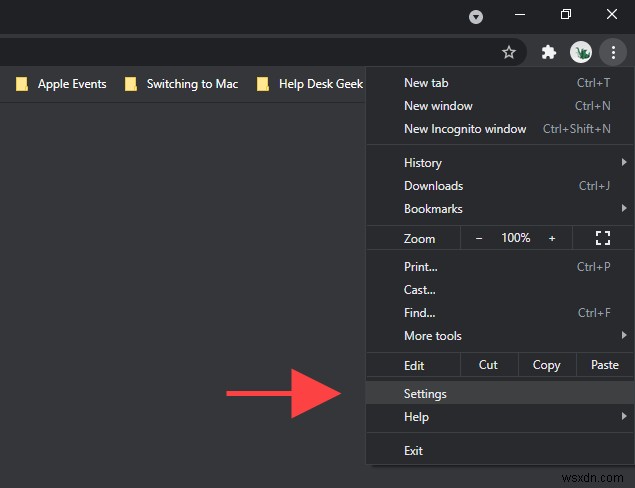Restore down the browser window
Image resolution: width=635 pixels, height=488 pixels.
(x=566, y=14)
